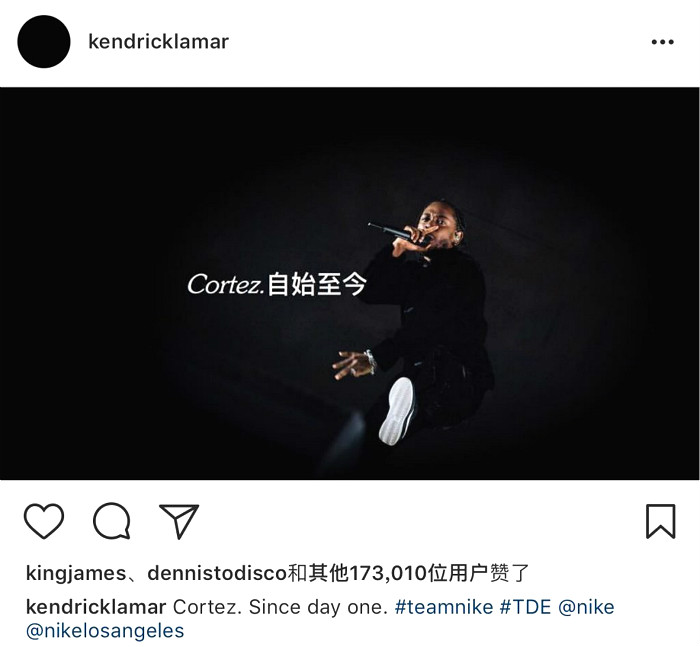Share the post via paper plane icon

coord(179,521)
